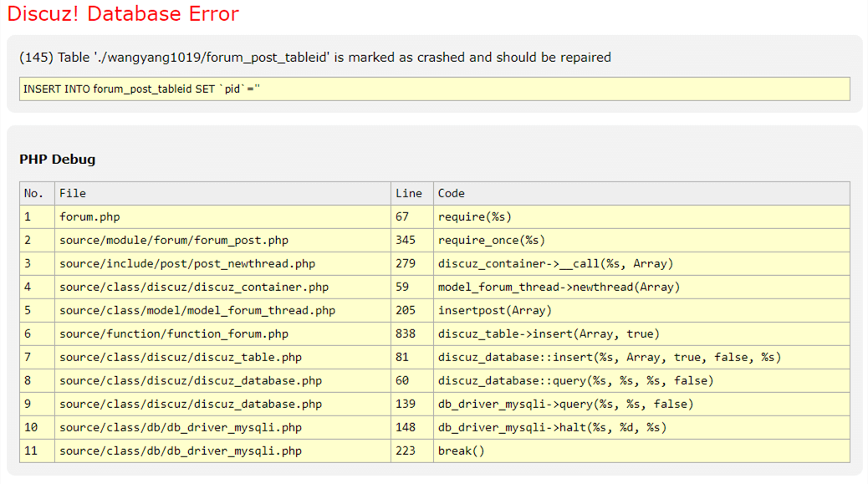The width and height of the screenshot is (868, 484).
Task: Click line number 223 cell
Action: (x=412, y=451)
